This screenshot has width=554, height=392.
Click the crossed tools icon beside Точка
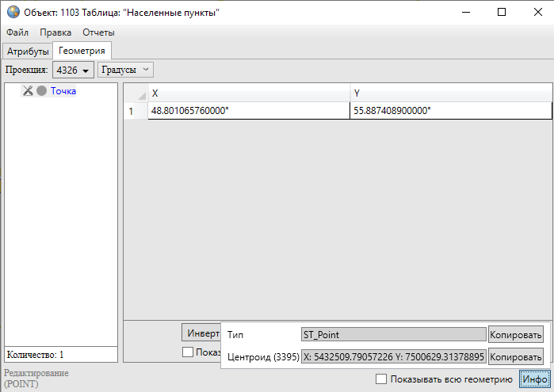(x=28, y=91)
